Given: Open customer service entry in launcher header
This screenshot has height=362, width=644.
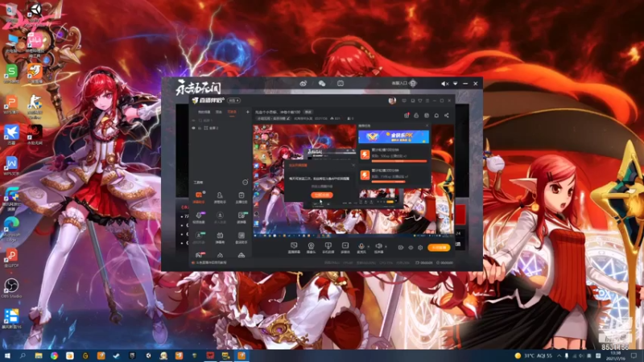Looking at the screenshot, I should click(x=404, y=84).
